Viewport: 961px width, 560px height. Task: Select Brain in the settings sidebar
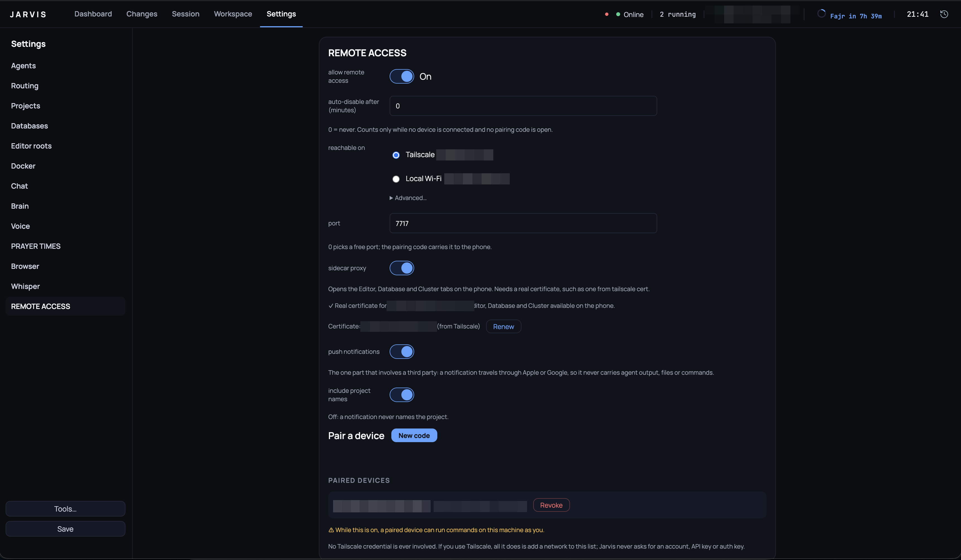pos(65,206)
